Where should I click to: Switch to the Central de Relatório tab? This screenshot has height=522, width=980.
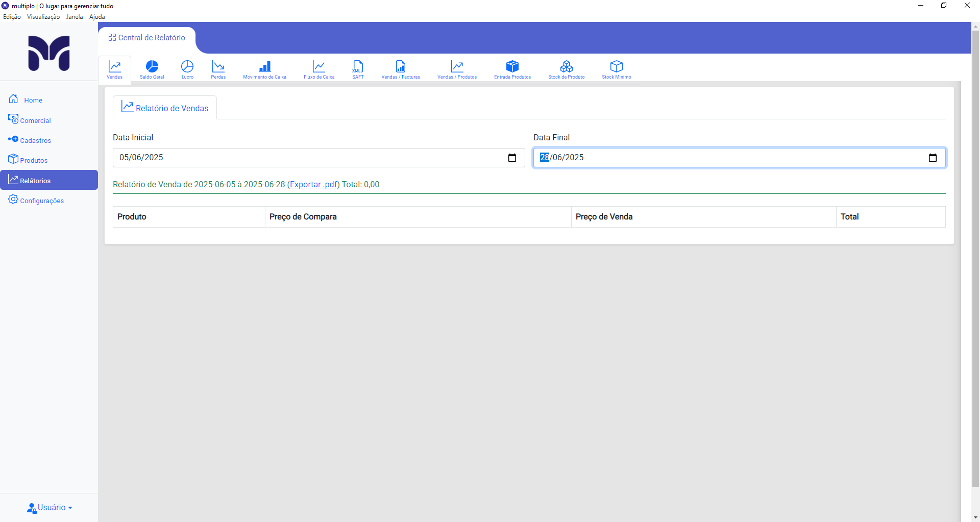point(147,38)
